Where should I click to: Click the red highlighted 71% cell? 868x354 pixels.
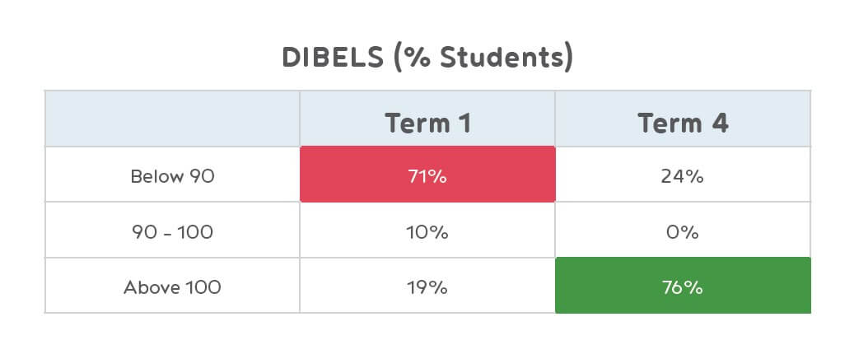point(427,175)
